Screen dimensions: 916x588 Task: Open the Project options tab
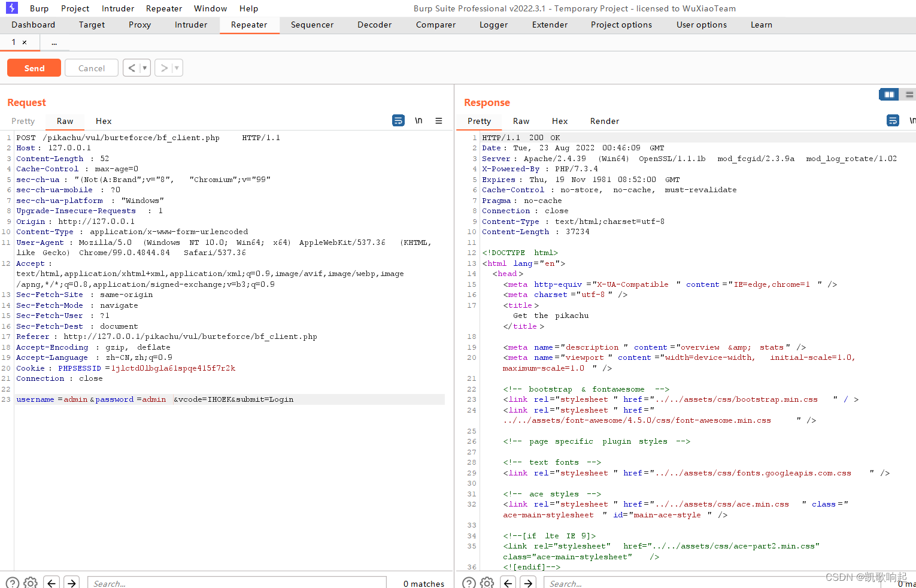click(x=621, y=25)
